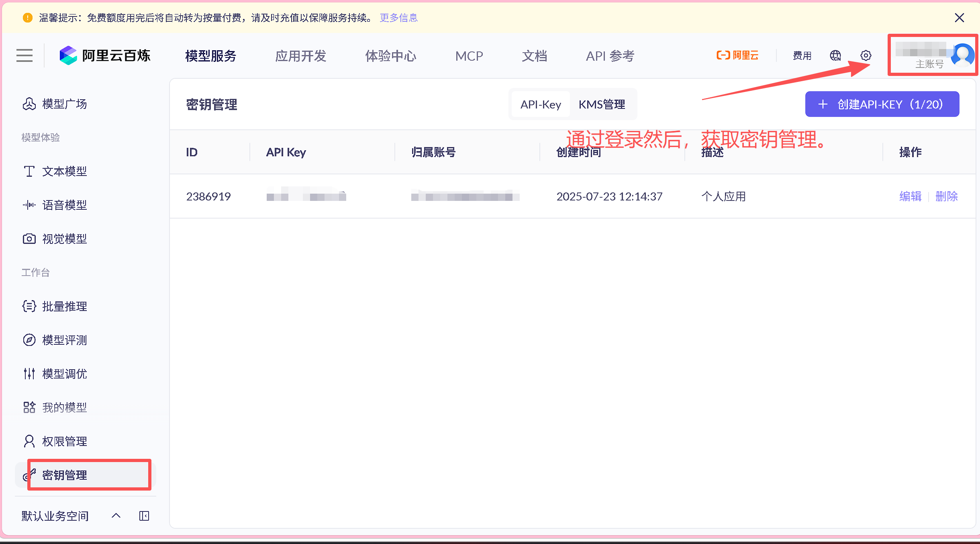
Task: Open 模型调优 in sidebar
Action: 64,374
